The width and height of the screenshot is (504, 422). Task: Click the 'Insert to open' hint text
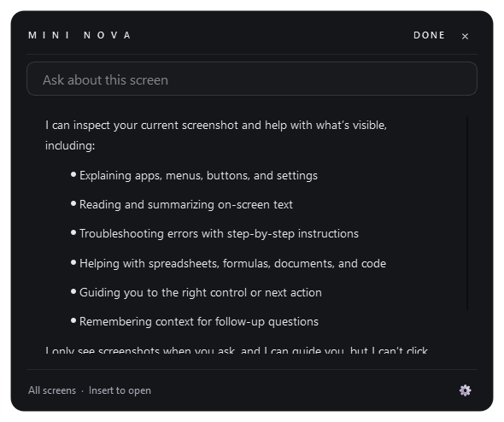point(120,390)
